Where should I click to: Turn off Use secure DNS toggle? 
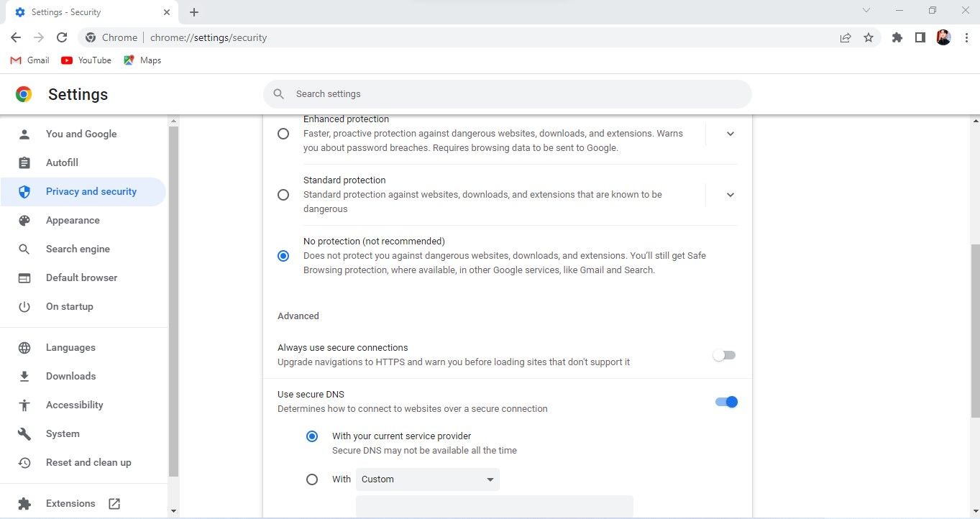[726, 402]
